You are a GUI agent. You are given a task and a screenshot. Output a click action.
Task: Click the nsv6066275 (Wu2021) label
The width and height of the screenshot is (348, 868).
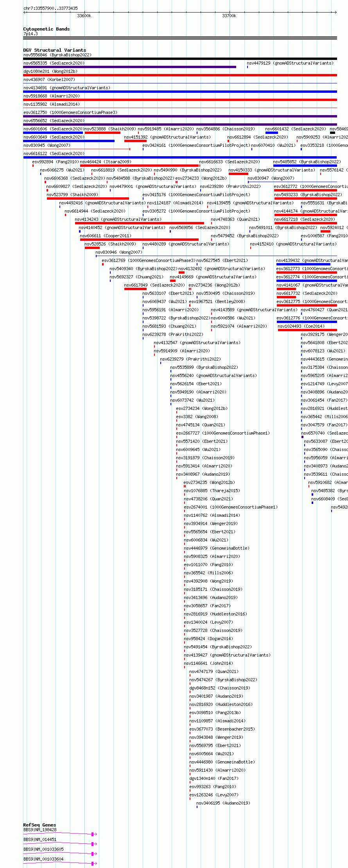(62, 170)
